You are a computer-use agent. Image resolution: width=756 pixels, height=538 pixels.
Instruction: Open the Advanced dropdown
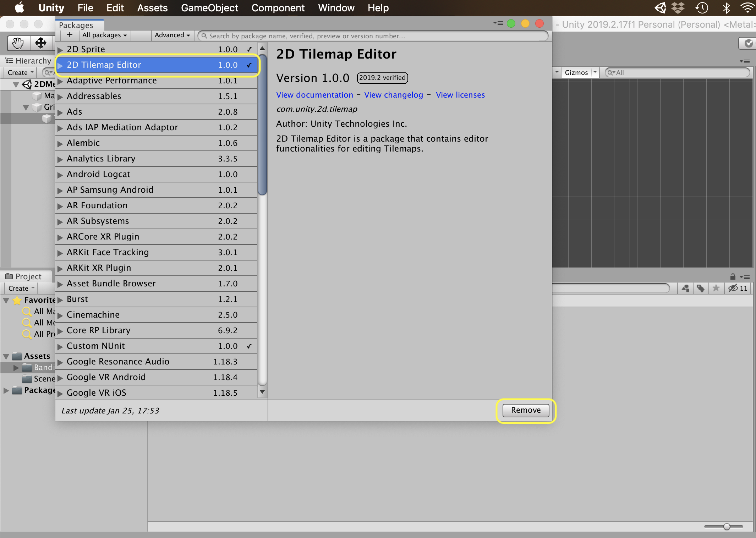(x=172, y=35)
